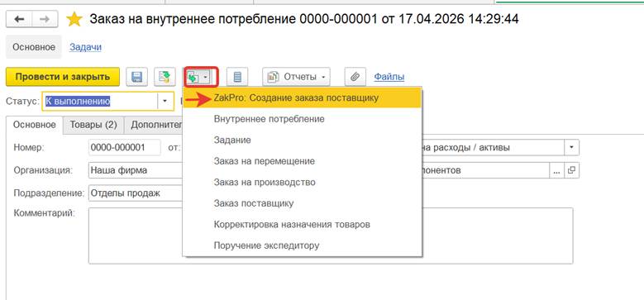Click the Статус field К выполнению
Screen dimensions: 644x300
[100, 101]
